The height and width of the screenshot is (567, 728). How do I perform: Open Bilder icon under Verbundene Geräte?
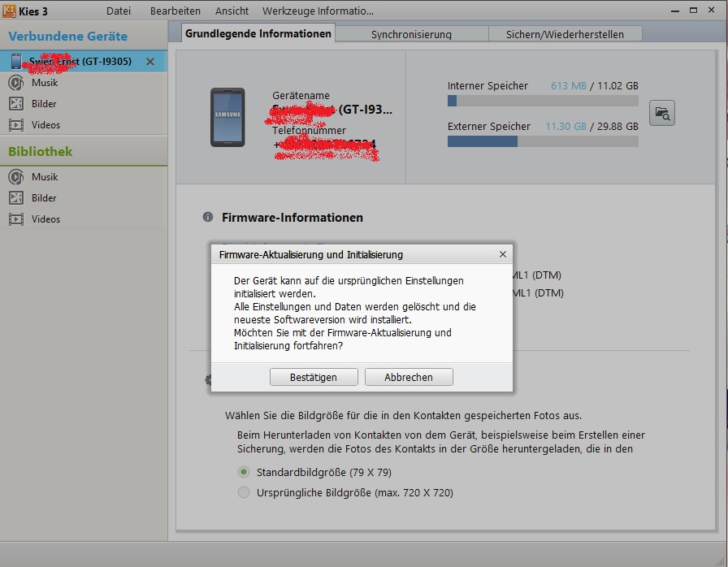pyautogui.click(x=16, y=103)
